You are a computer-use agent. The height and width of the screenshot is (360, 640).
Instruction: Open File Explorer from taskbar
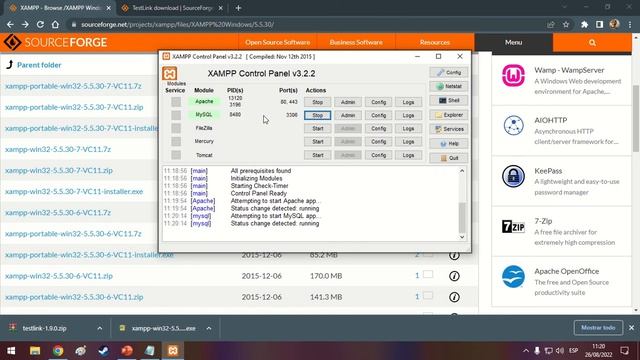point(35,351)
